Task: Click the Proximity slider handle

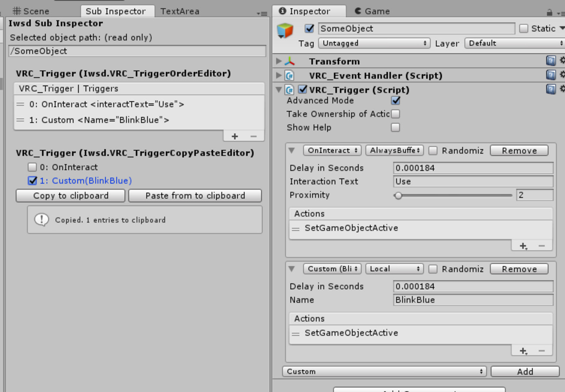Action: (398, 195)
